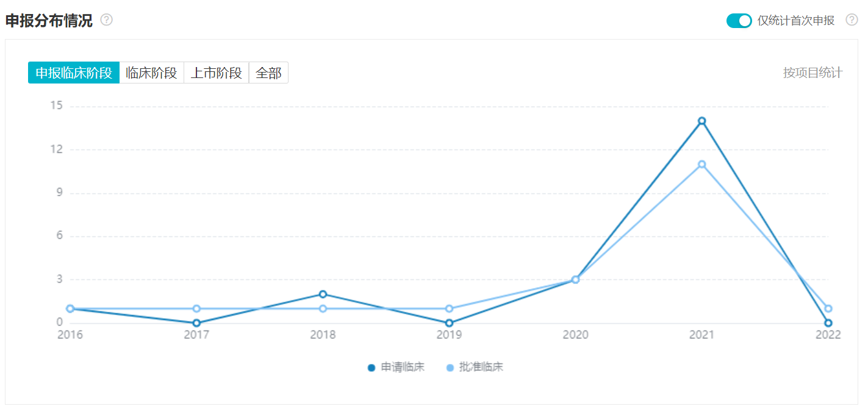Click the 2021 申请临床 peak data point
Image resolution: width=868 pixels, height=409 pixels.
coord(702,121)
